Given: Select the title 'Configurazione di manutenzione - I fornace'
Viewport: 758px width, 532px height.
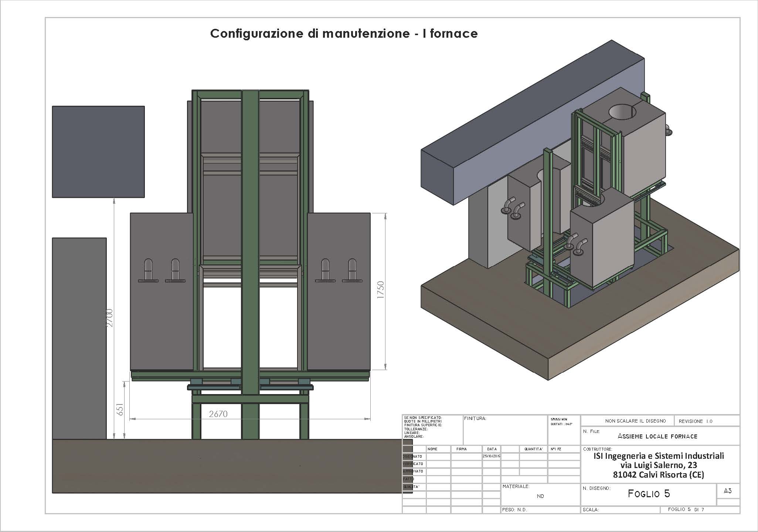Looking at the screenshot, I should tap(344, 34).
